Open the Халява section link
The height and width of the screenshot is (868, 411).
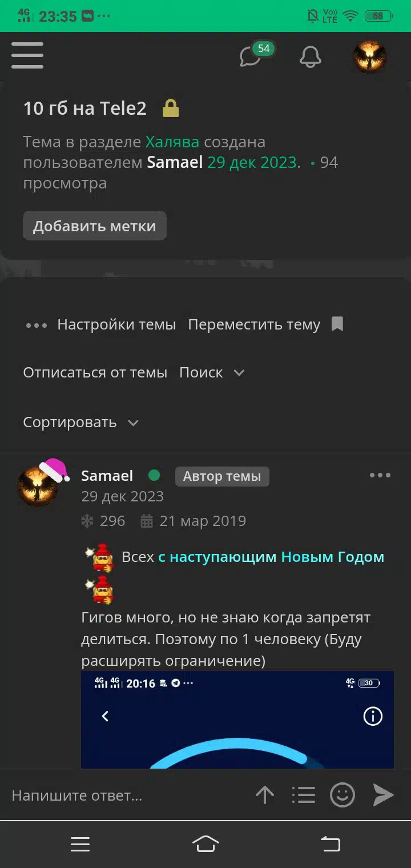172,142
